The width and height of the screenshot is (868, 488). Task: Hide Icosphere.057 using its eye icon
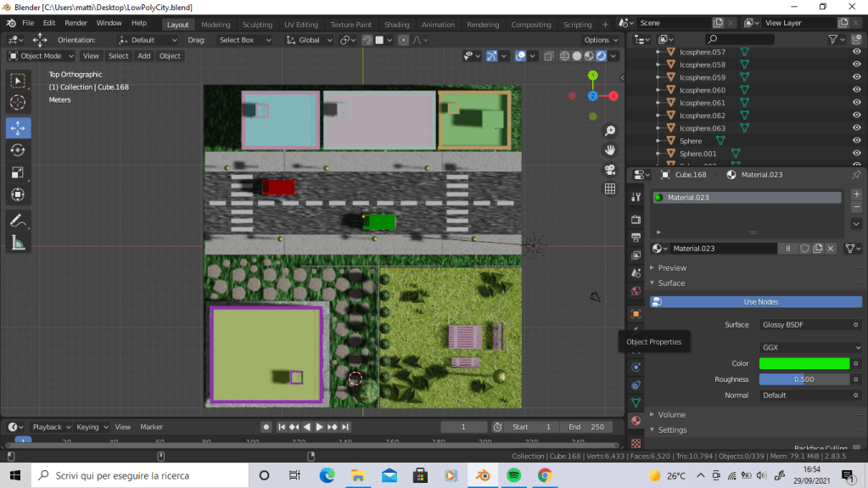pos(856,52)
